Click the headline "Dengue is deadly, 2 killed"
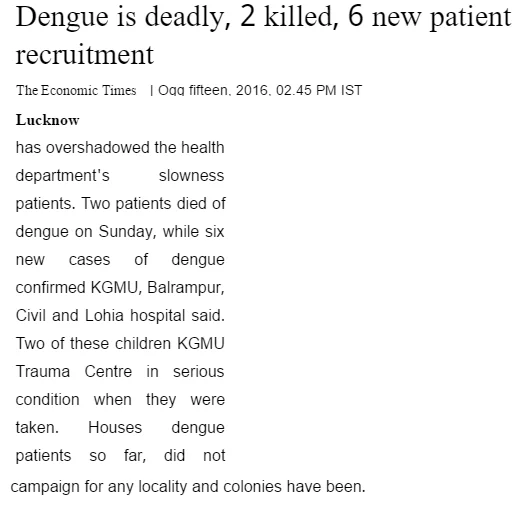 tap(175, 17)
